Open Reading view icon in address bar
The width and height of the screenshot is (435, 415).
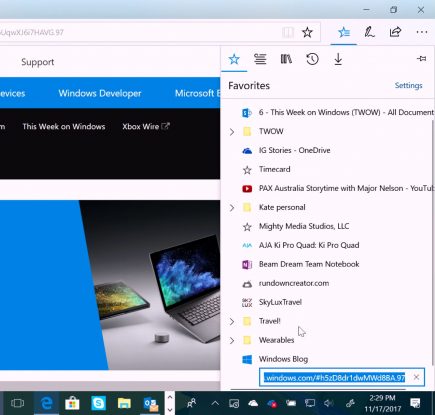pos(288,32)
